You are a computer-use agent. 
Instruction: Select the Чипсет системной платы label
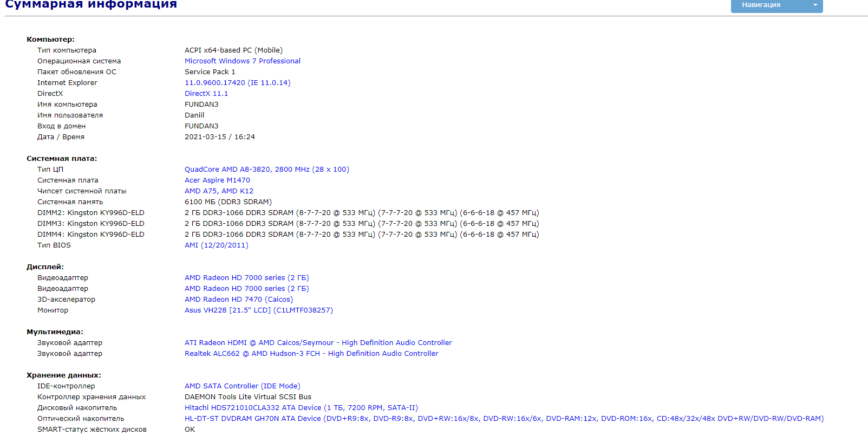click(82, 191)
